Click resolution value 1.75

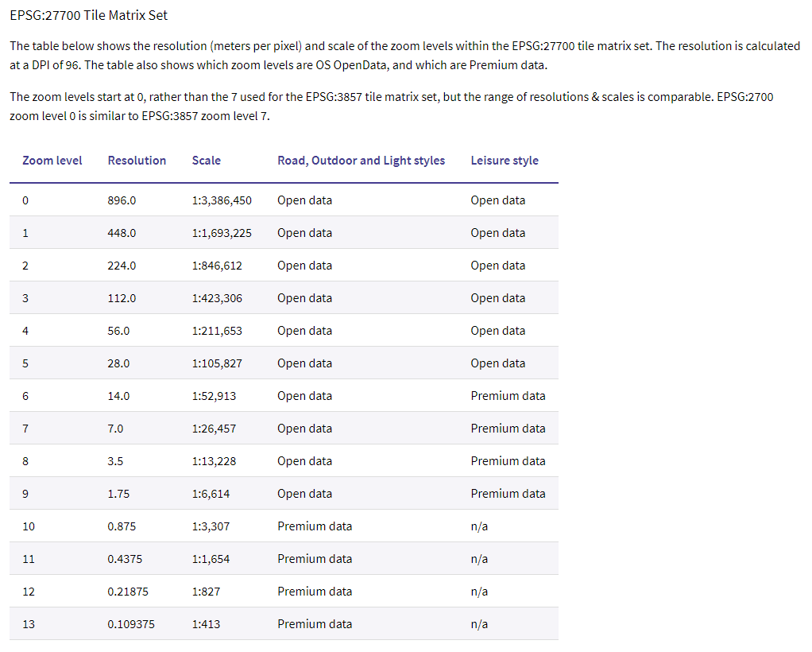pos(118,495)
